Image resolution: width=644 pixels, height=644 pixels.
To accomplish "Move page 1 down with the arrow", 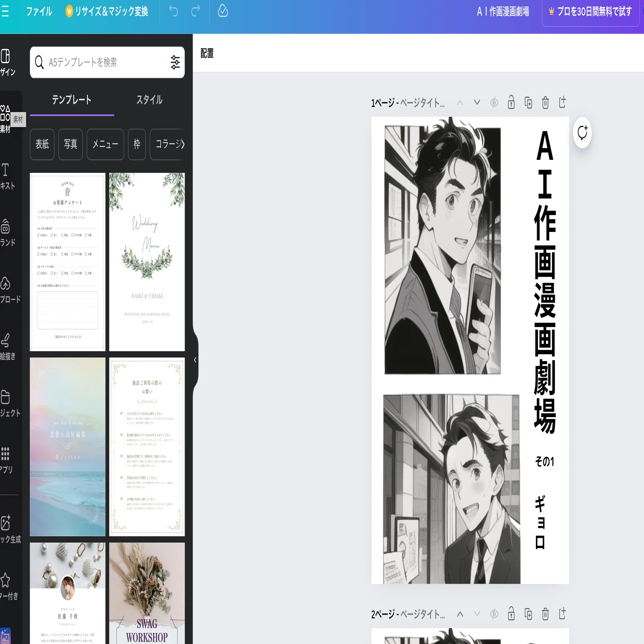I will point(477,103).
